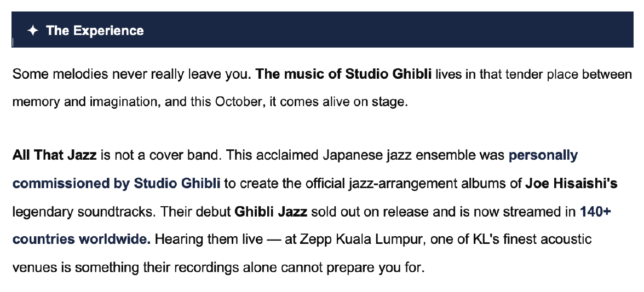
Task: Click the em dash after 'Hearing them live'
Action: coord(275,240)
